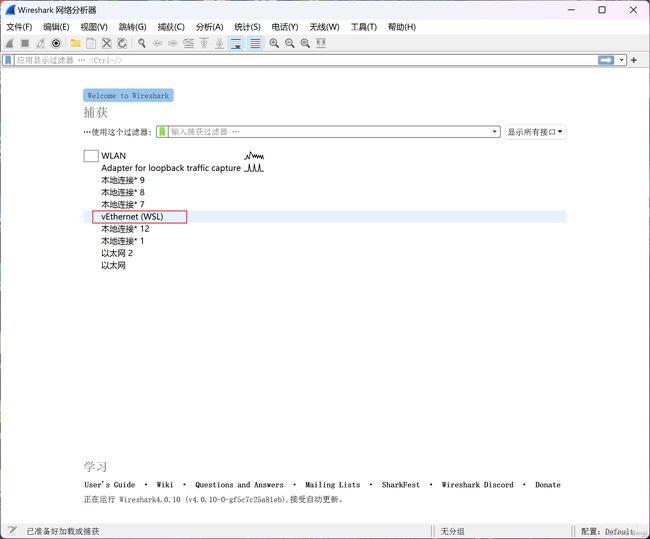Image resolution: width=650 pixels, height=539 pixels.
Task: Click the resize columns icon
Action: pos(321,43)
